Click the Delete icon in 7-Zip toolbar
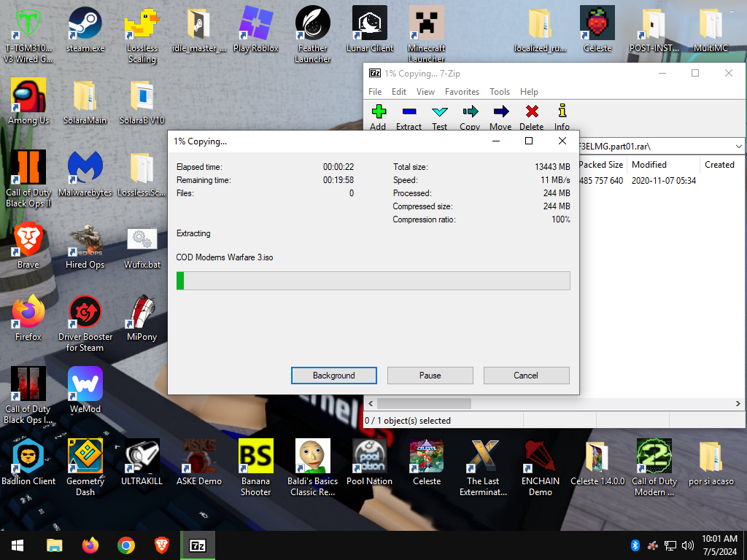The image size is (747, 560). [x=532, y=112]
